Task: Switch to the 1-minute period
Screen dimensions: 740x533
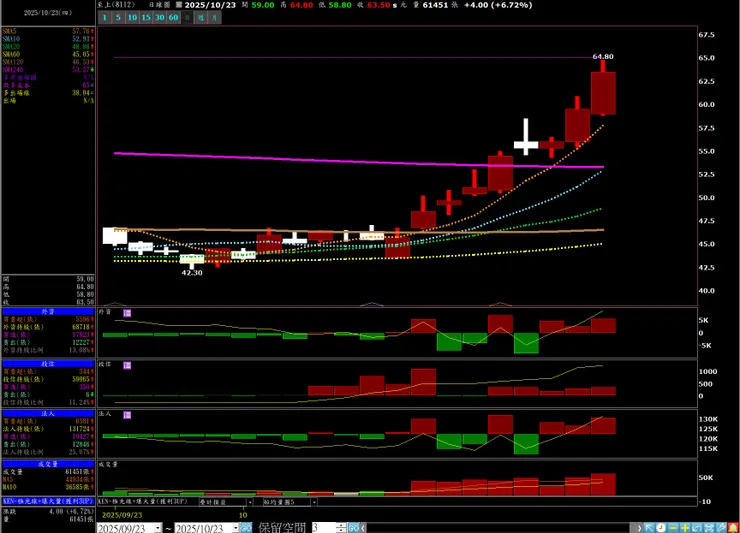Action: 105,17
